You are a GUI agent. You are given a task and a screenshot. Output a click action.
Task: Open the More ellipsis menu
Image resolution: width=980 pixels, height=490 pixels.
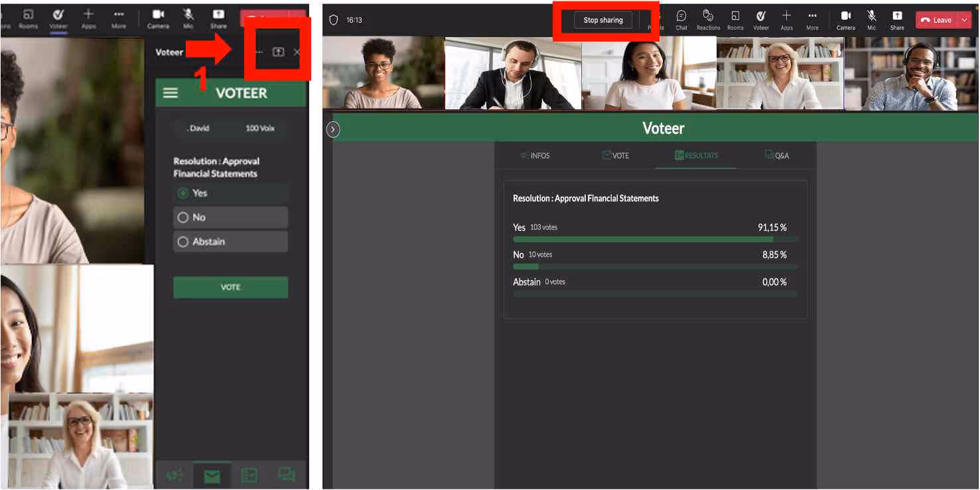(812, 17)
